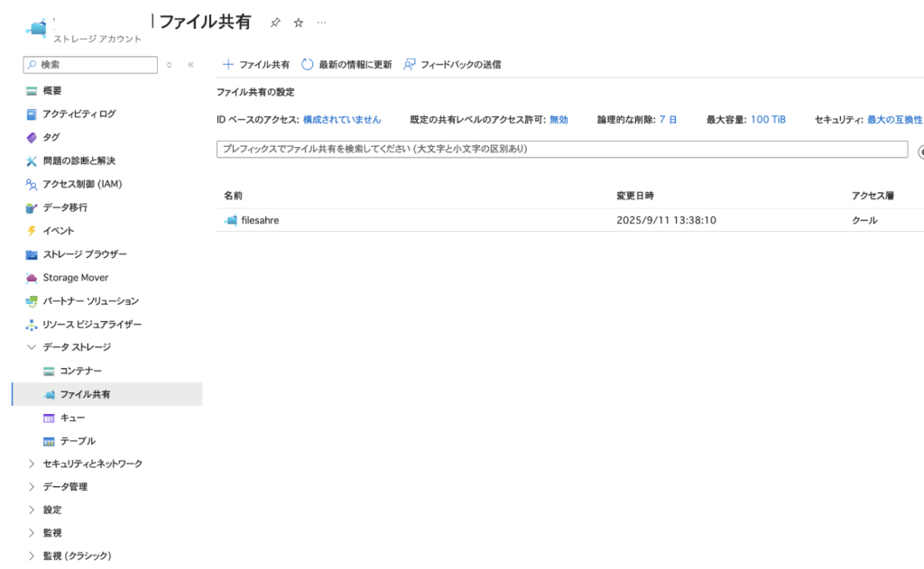Click the file share prefix search field

561,149
